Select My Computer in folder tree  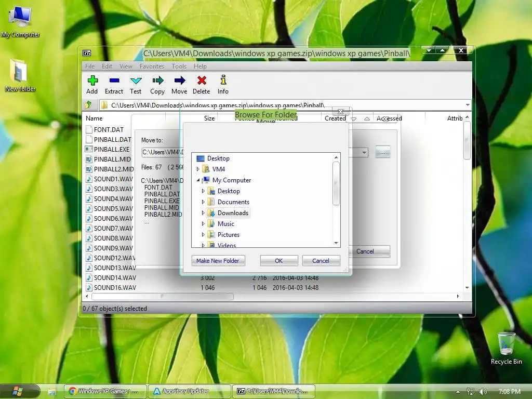pyautogui.click(x=232, y=180)
